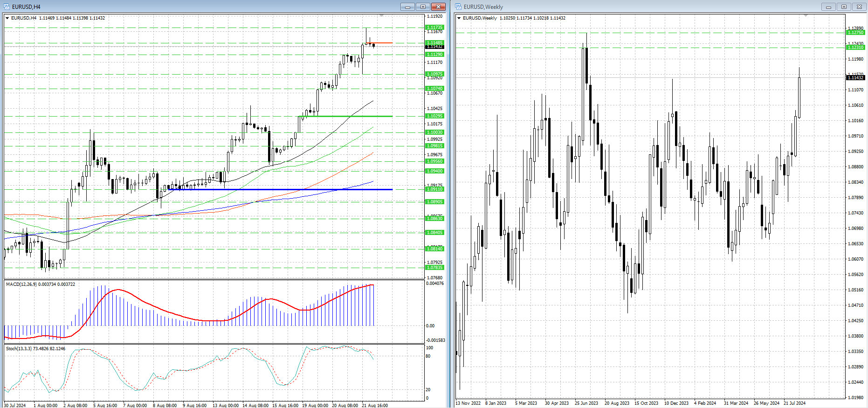Click the 13 Aug 00:00 time label
Viewport: 868px width, 408px height.
[x=226, y=406]
